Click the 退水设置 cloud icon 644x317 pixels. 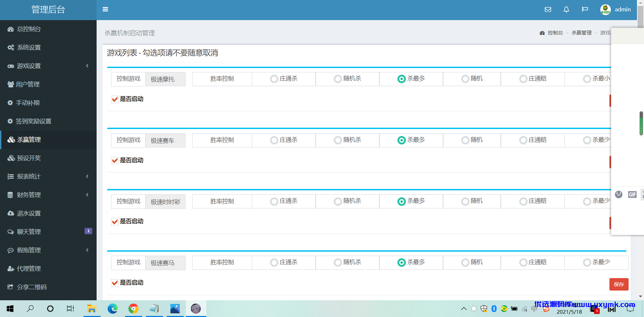11,213
